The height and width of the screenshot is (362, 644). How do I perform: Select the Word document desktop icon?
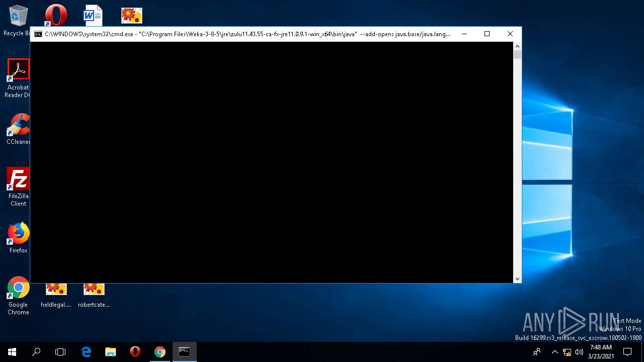93,15
